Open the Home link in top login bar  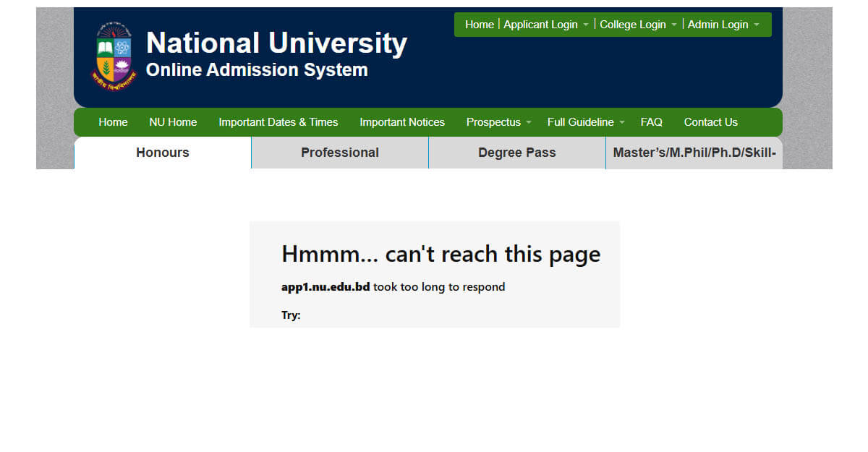[480, 25]
